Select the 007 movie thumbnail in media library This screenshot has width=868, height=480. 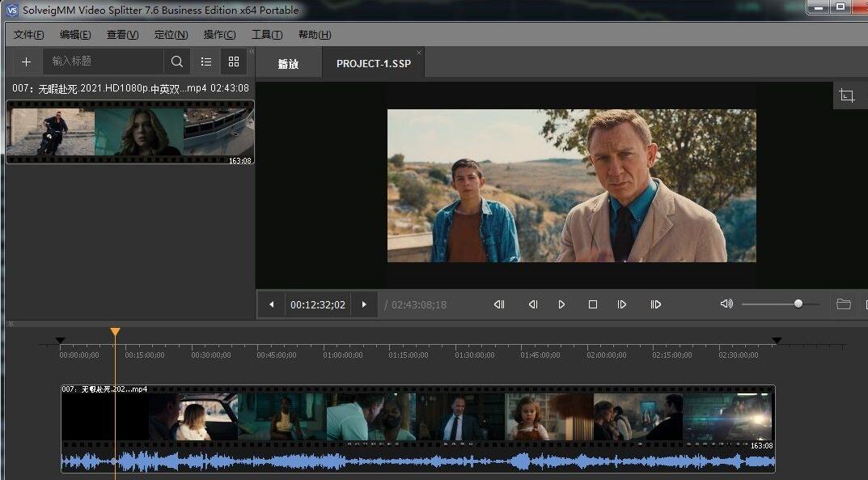click(x=130, y=132)
